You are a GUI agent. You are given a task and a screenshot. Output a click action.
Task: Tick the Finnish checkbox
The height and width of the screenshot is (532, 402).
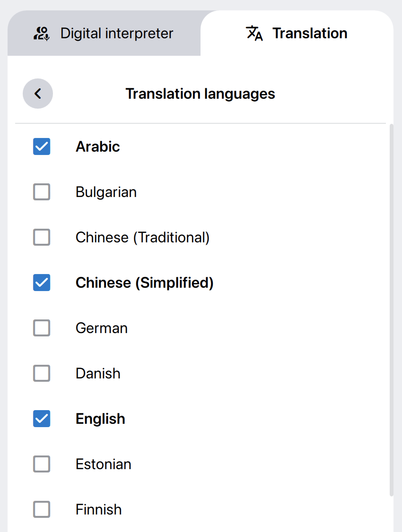pyautogui.click(x=42, y=509)
